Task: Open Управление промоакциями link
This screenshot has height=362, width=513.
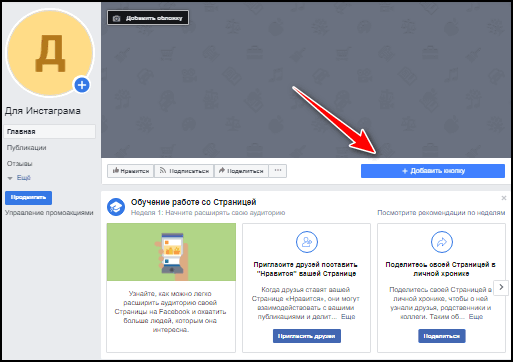Action: (49, 213)
